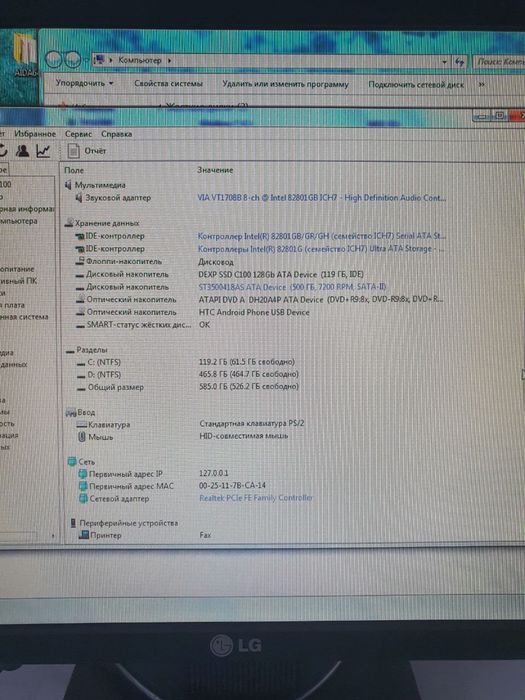
Task: Click the Хранение данных category icon
Action: click(69, 222)
